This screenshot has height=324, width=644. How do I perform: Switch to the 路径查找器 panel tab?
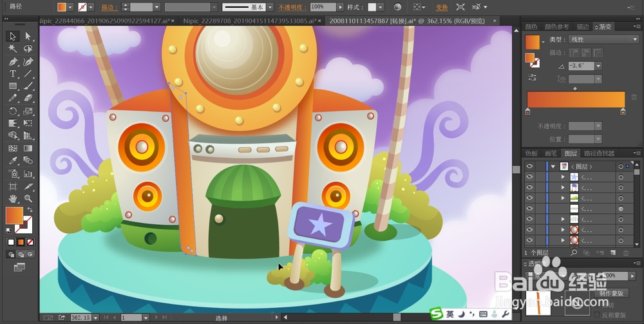(x=598, y=153)
